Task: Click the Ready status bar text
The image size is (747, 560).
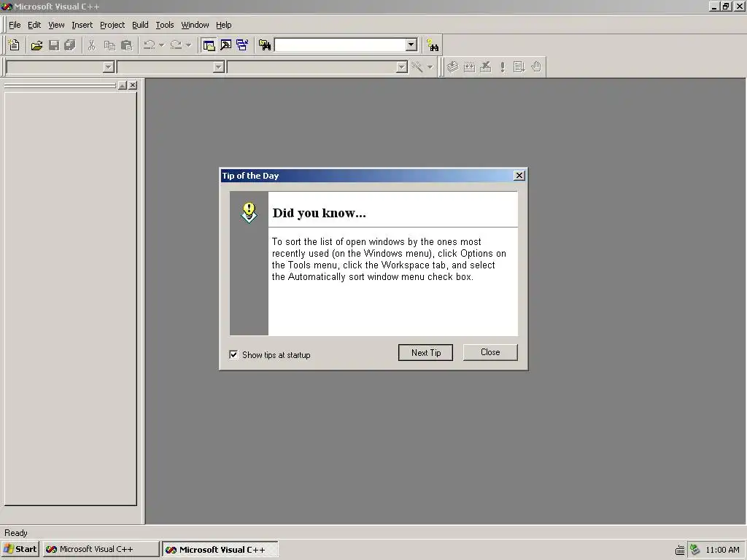Action: click(16, 533)
